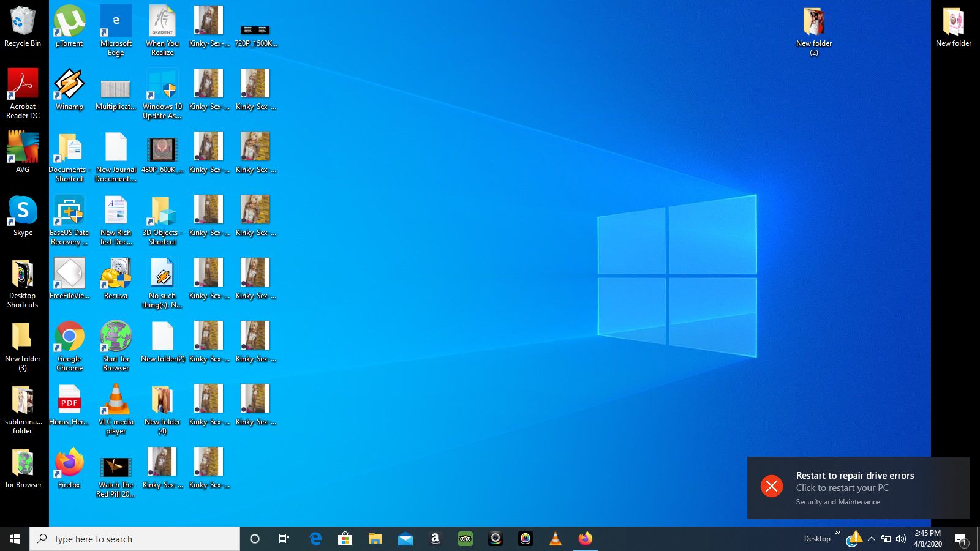Open the battery power tray icon
This screenshot has height=551, width=980.
pyautogui.click(x=886, y=539)
